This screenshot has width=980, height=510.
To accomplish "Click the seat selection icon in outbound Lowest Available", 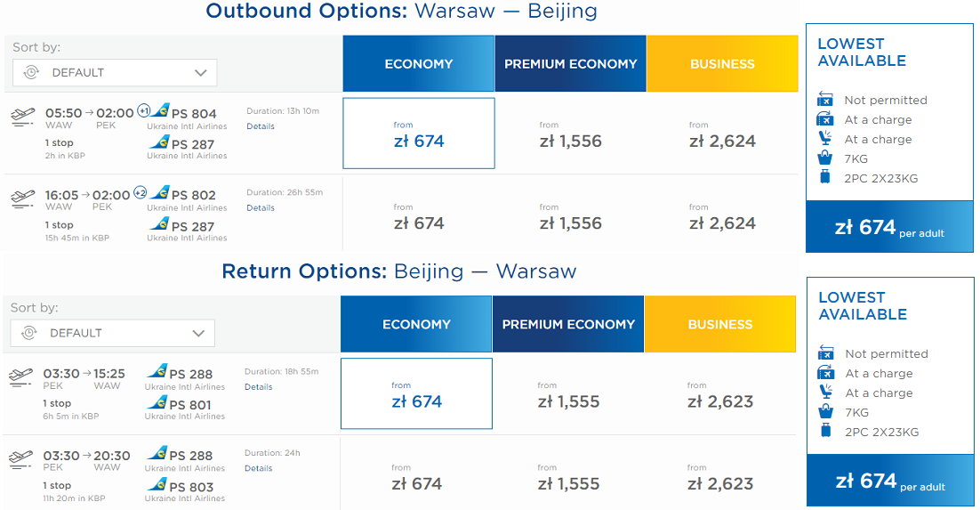I will pyautogui.click(x=825, y=138).
